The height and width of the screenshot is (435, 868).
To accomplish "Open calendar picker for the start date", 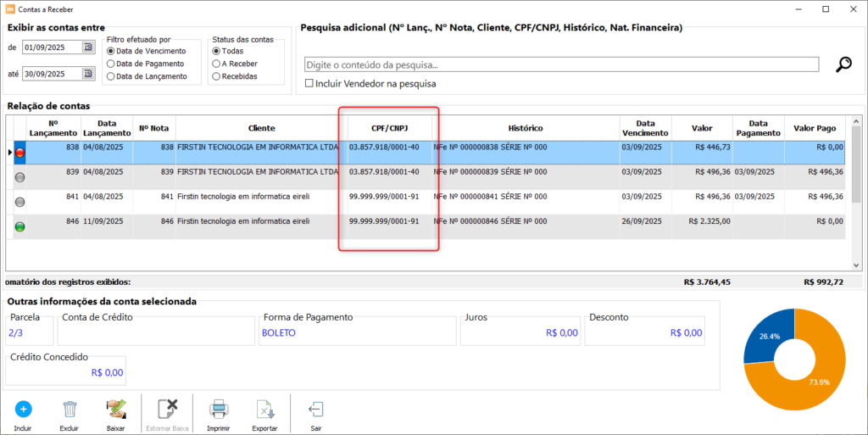I will (87, 47).
